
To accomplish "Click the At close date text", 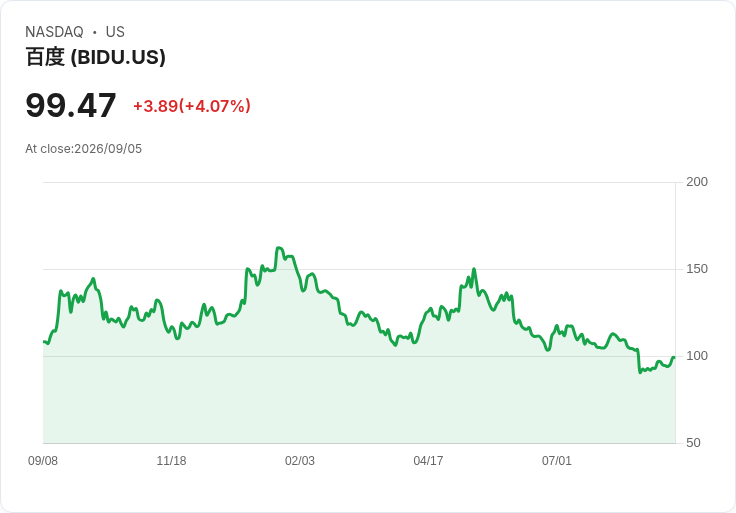I will pos(84,149).
